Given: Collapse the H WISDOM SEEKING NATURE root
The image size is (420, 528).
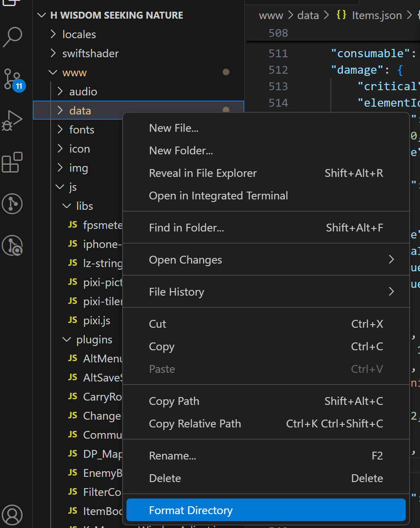Looking at the screenshot, I should tap(42, 15).
